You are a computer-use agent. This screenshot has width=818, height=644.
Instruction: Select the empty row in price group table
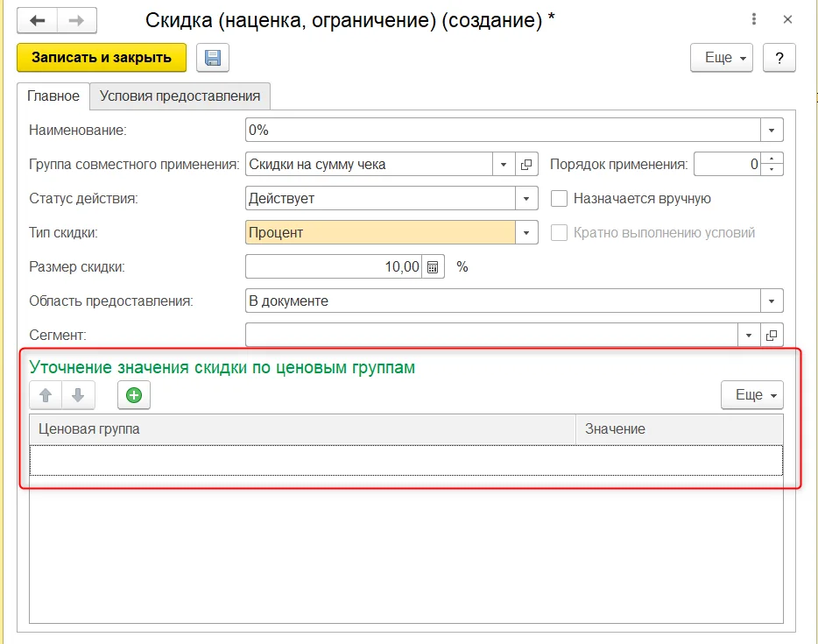tap(406, 460)
